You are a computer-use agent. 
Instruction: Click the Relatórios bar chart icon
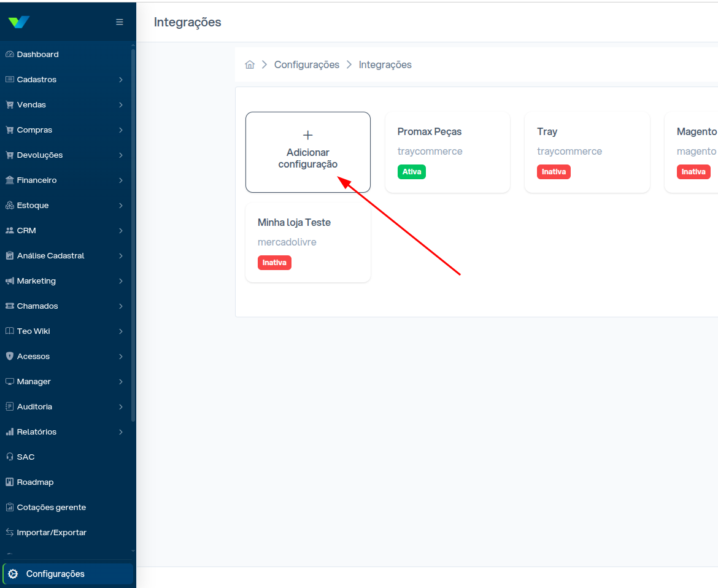click(x=10, y=432)
